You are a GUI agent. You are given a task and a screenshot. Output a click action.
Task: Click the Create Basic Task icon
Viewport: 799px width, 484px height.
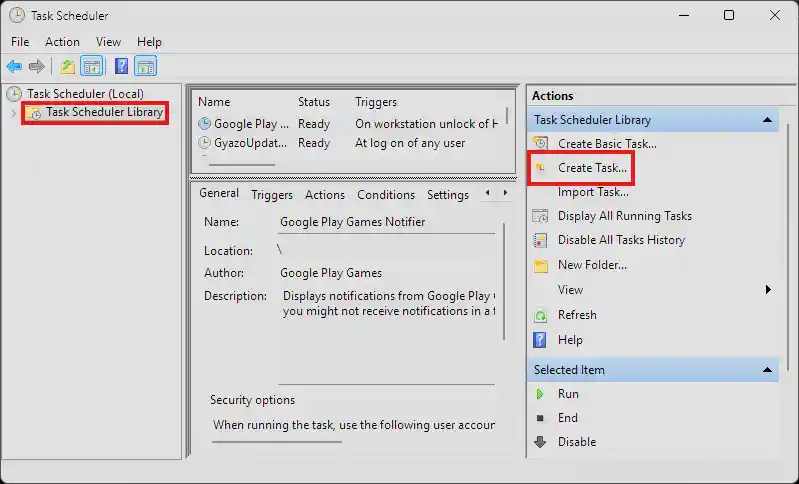[x=540, y=143]
